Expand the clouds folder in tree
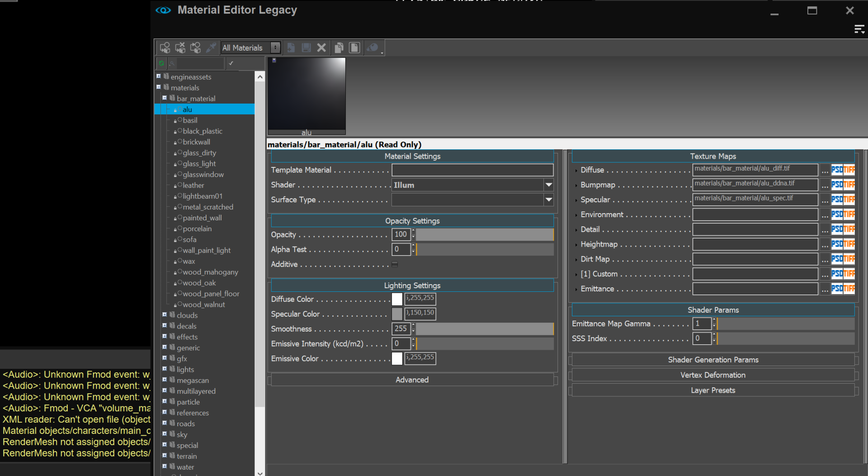The width and height of the screenshot is (868, 476). click(x=165, y=315)
